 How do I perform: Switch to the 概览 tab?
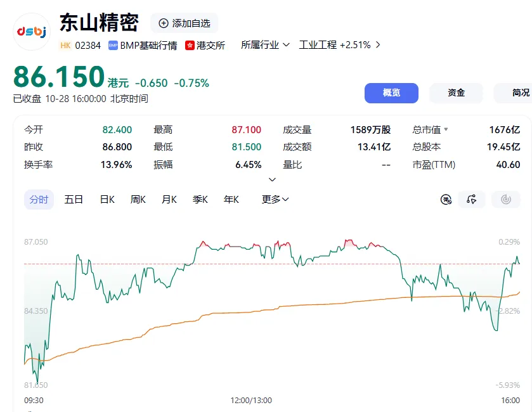click(x=391, y=93)
